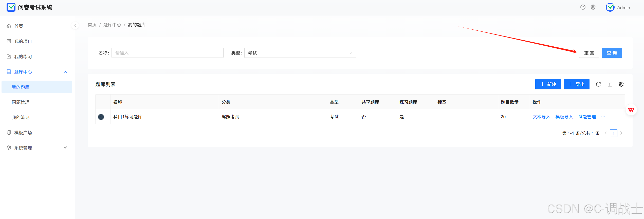
Task: Click the 分类 column header
Action: [273, 102]
